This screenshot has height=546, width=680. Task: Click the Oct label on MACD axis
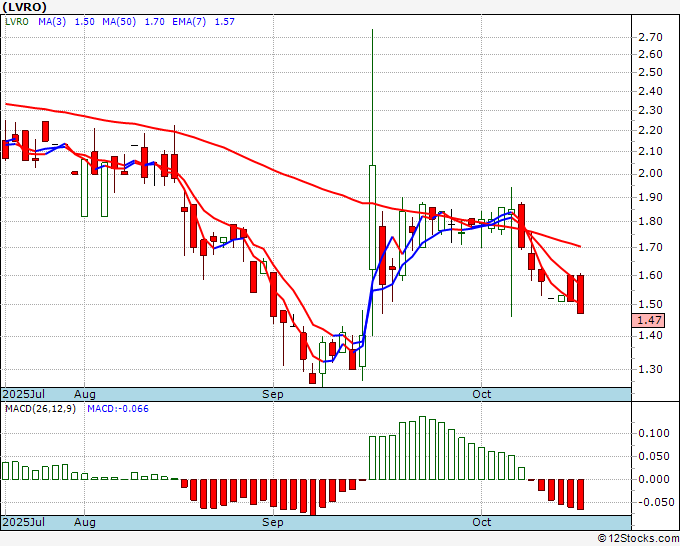click(x=482, y=522)
